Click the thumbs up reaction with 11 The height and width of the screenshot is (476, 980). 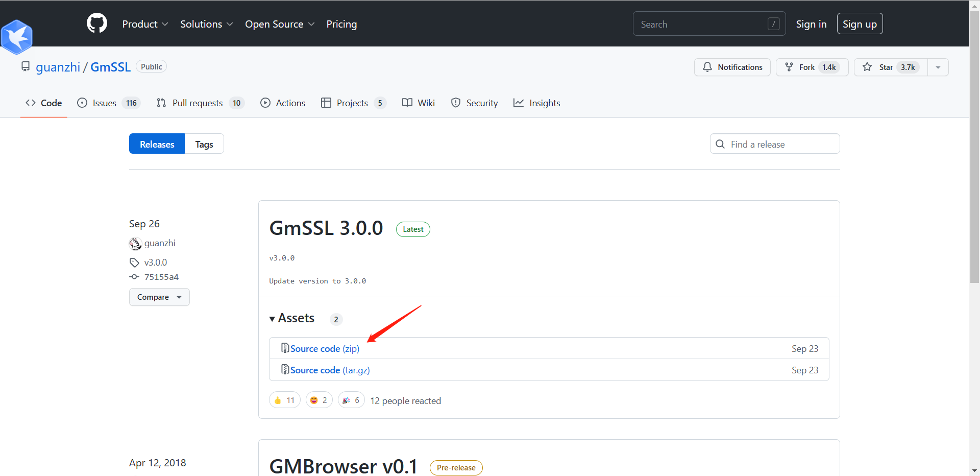(285, 400)
